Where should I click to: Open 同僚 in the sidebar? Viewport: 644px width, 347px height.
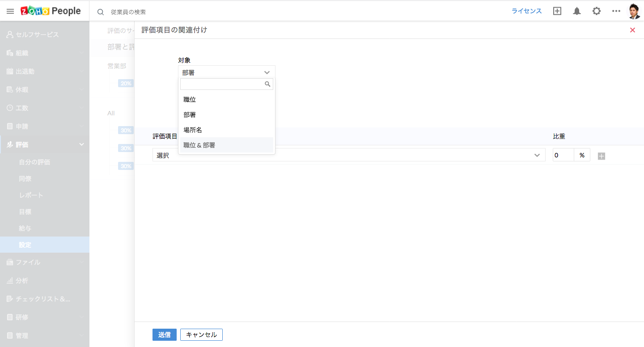pyautogui.click(x=25, y=178)
